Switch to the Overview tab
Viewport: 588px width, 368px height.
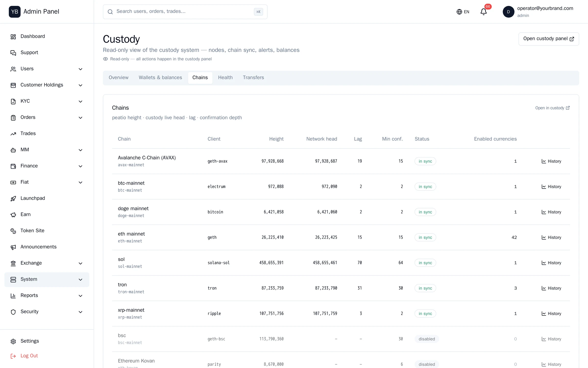click(119, 78)
